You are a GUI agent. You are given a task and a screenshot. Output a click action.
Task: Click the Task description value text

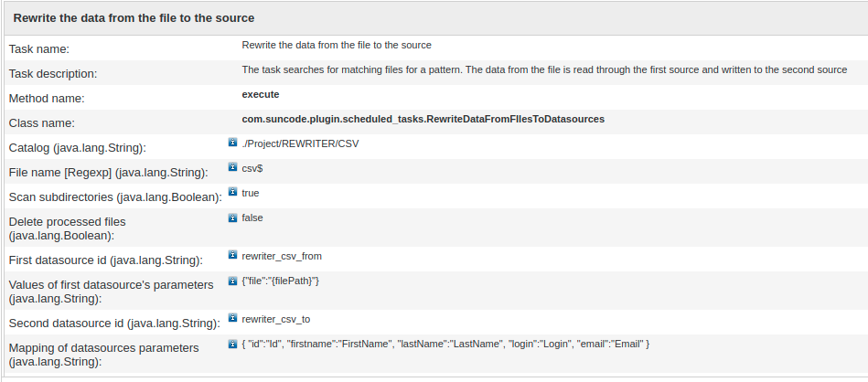click(544, 69)
